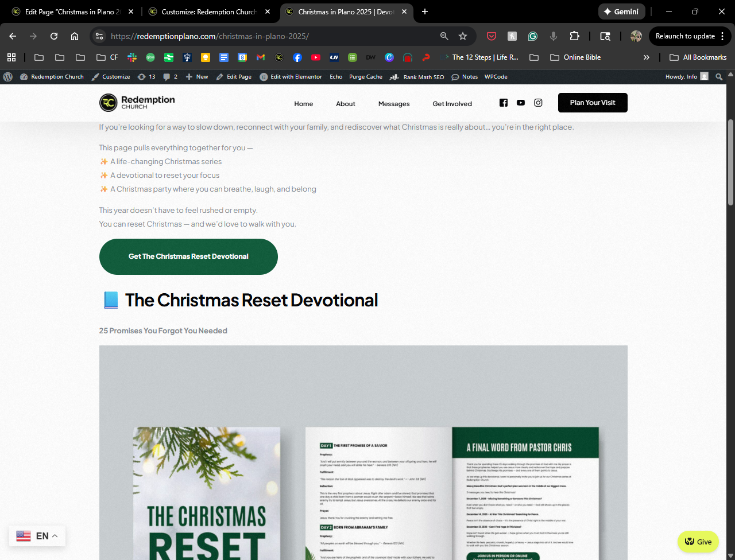Click the Instagram icon in site header
The width and height of the screenshot is (735, 560).
click(x=538, y=103)
